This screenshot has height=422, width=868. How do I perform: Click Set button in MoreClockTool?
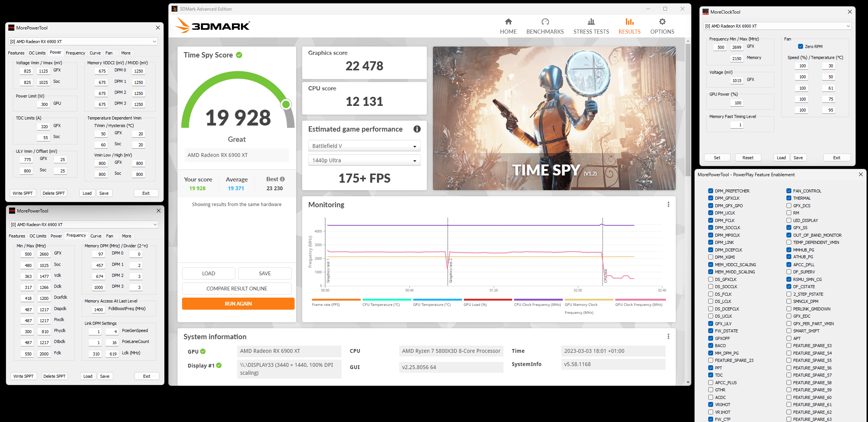tap(717, 158)
